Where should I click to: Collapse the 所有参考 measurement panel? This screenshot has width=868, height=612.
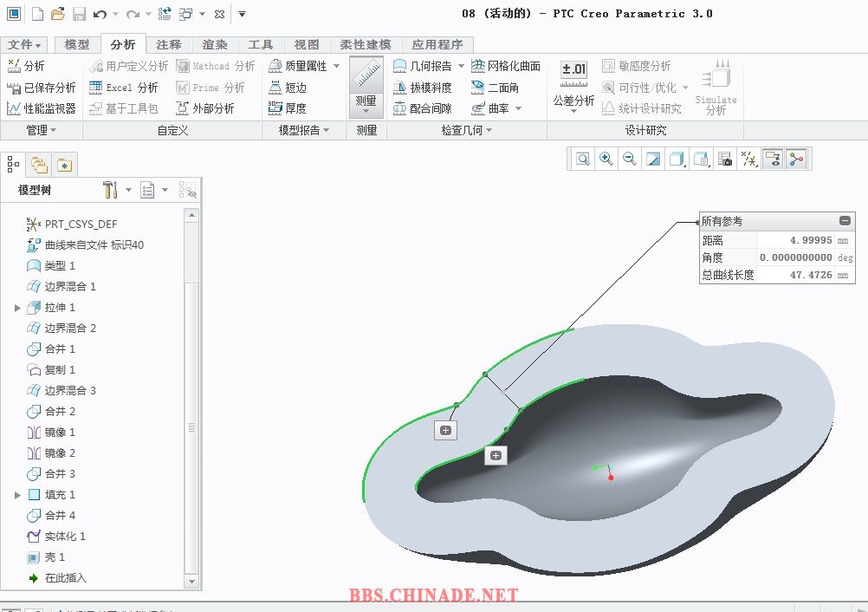[845, 221]
